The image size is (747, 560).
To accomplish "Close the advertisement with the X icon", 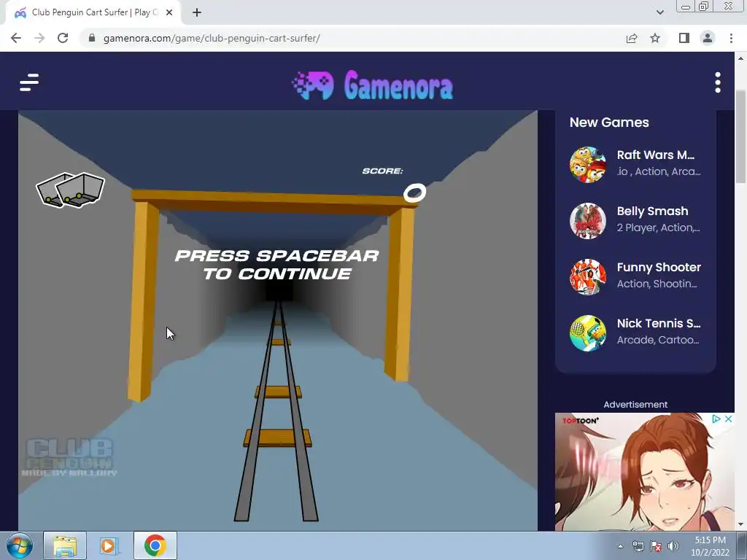I will [x=728, y=419].
